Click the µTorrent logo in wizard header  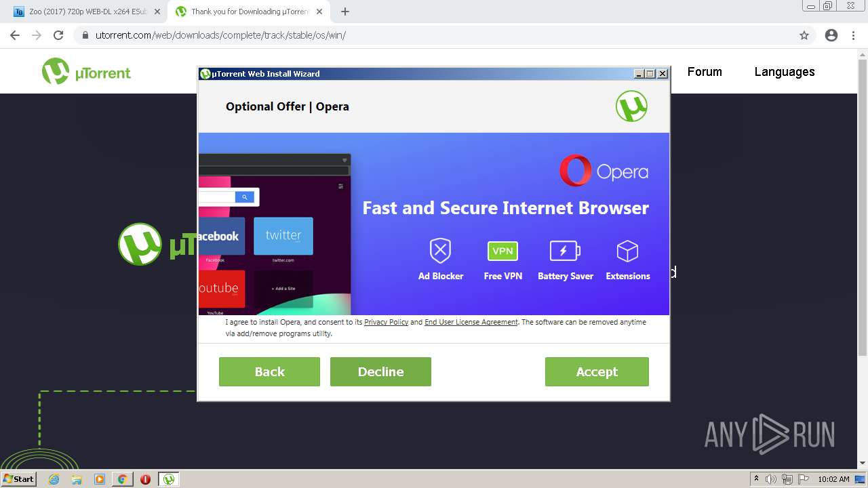click(631, 106)
